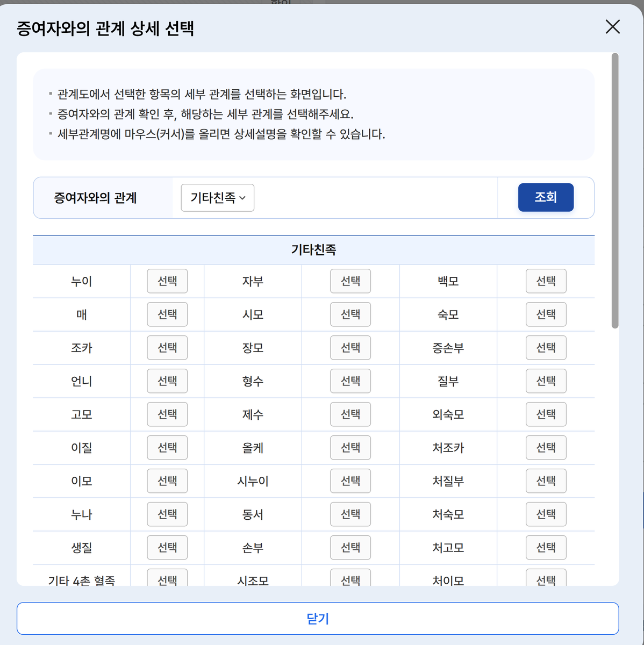The height and width of the screenshot is (645, 644).
Task: Choose 언니 via its 선택 button
Action: (x=167, y=381)
